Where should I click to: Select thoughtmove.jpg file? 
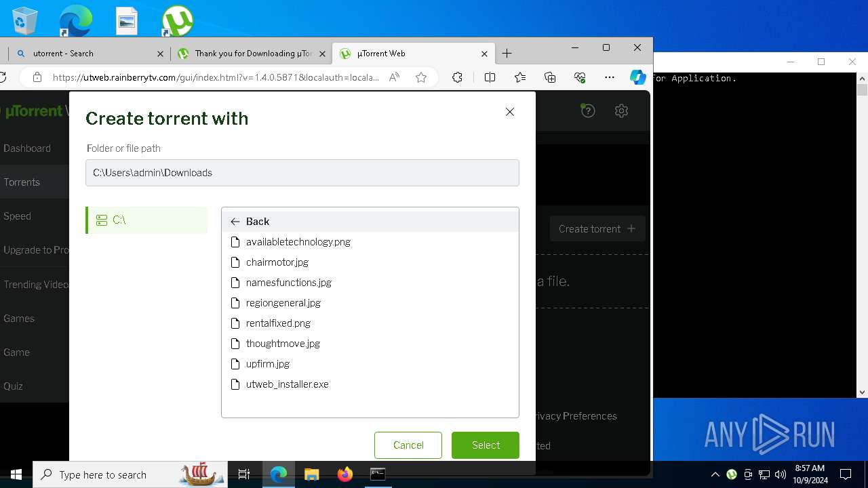pyautogui.click(x=370, y=344)
